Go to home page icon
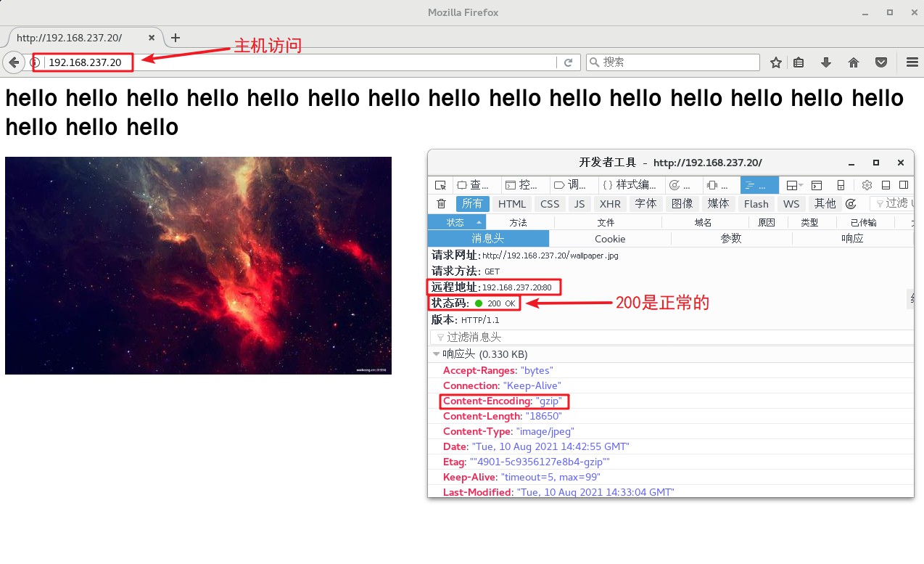Screen dimensions: 924x564 pos(854,62)
